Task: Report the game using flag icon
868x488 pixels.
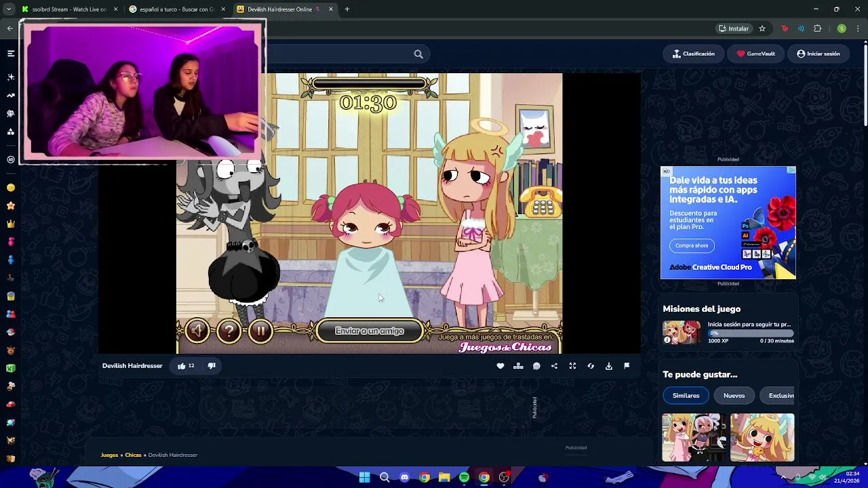Action: (x=627, y=366)
